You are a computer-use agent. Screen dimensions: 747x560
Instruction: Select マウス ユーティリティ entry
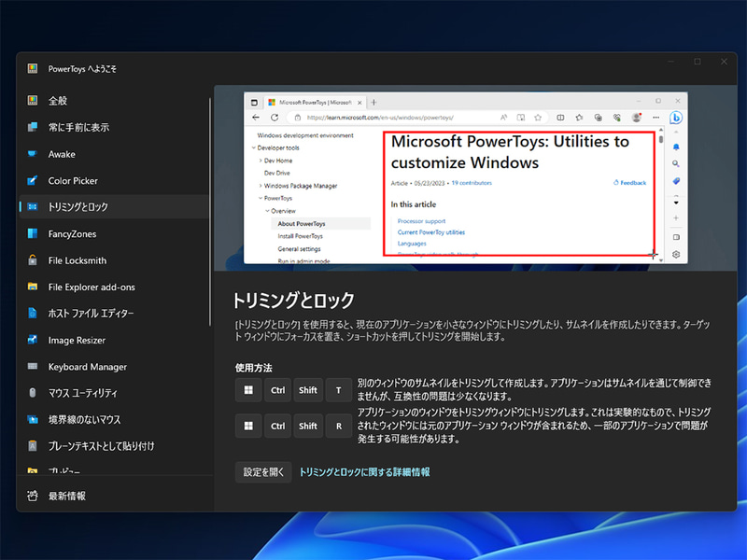click(x=114, y=392)
